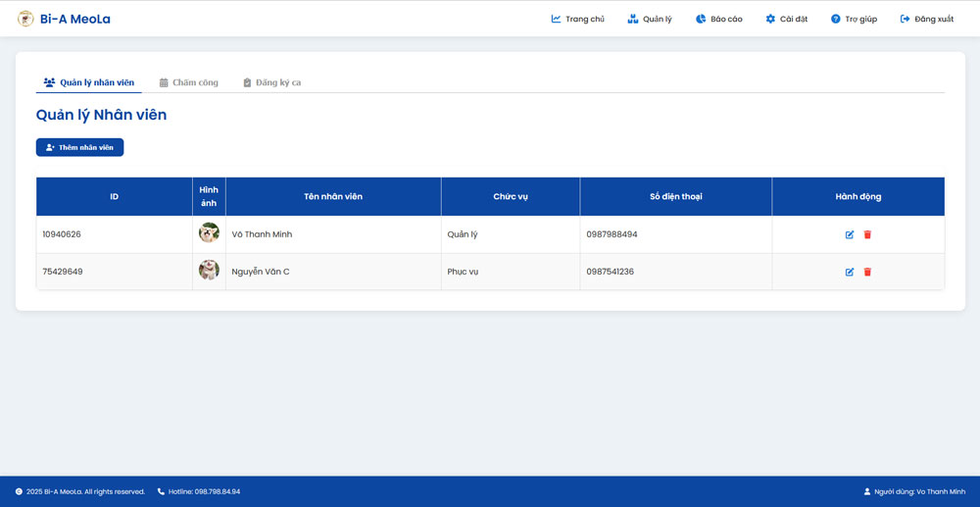Image resolution: width=980 pixels, height=507 pixels.
Task: Click the edit icon for Võ Thanh Minh
Action: [x=850, y=234]
